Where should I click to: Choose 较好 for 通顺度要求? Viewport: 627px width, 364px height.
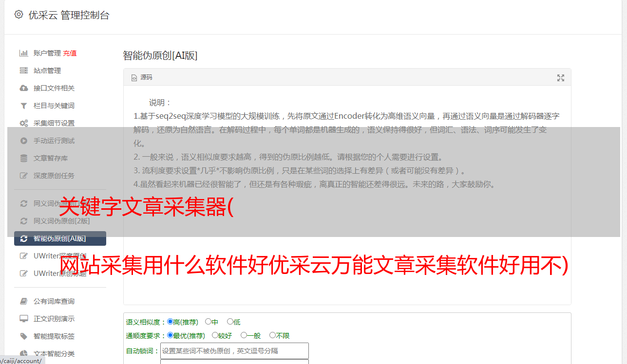[215, 335]
